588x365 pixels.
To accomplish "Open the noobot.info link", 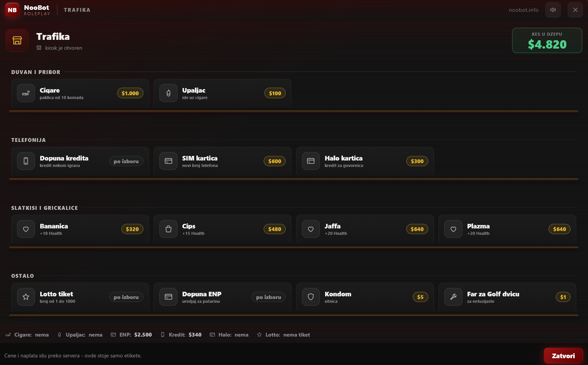I will click(524, 10).
